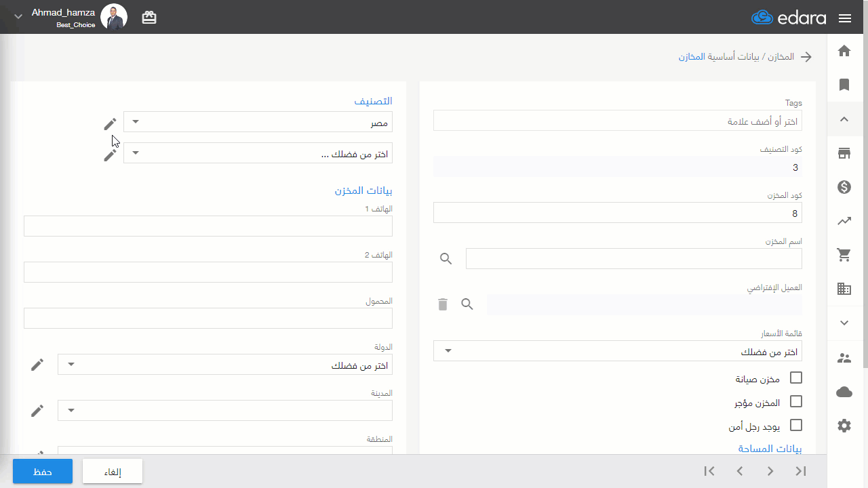Open the store module icon in sidebar
The width and height of the screenshot is (868, 488).
pyautogui.click(x=844, y=153)
